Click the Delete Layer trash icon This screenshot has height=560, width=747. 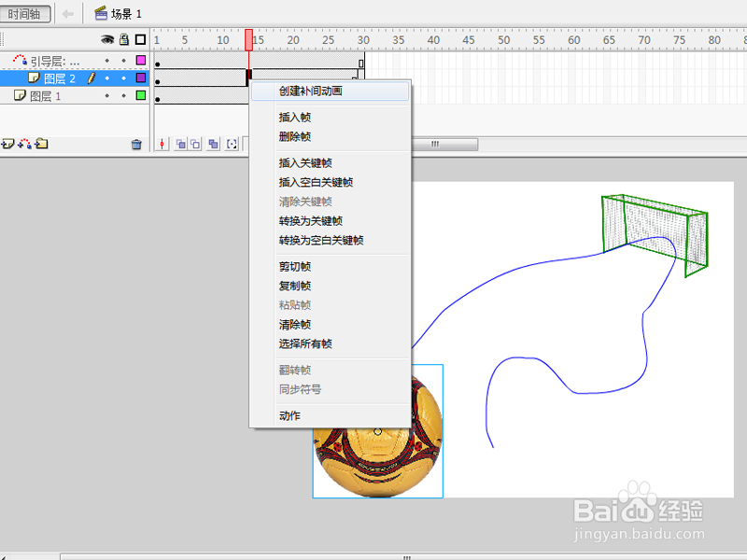coord(136,145)
